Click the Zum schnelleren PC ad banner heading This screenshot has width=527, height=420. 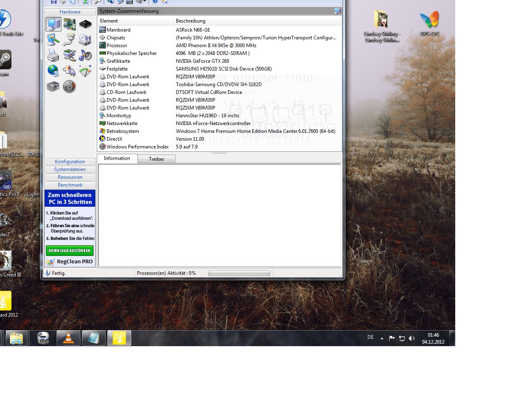pyautogui.click(x=70, y=199)
